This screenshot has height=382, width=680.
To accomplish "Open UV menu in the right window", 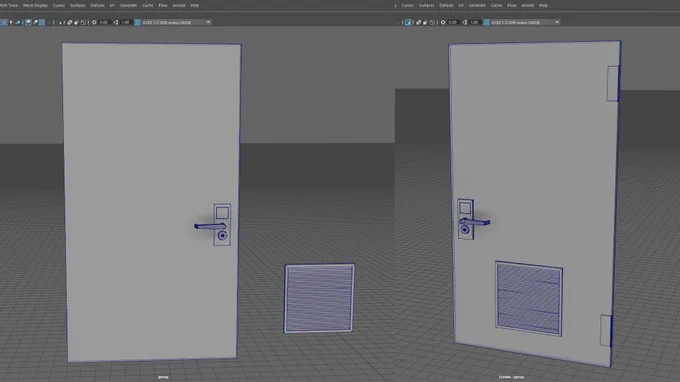I will coord(461,5).
